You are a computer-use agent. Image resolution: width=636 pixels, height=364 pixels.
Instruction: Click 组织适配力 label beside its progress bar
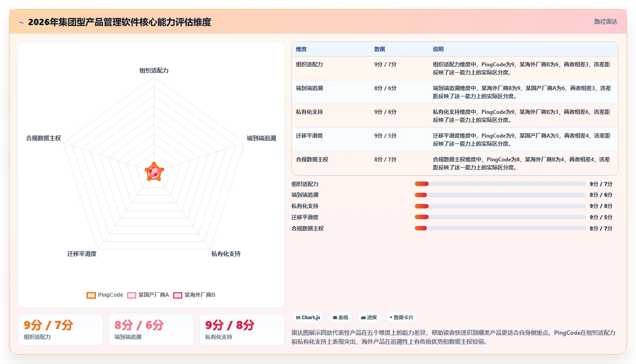tap(305, 184)
